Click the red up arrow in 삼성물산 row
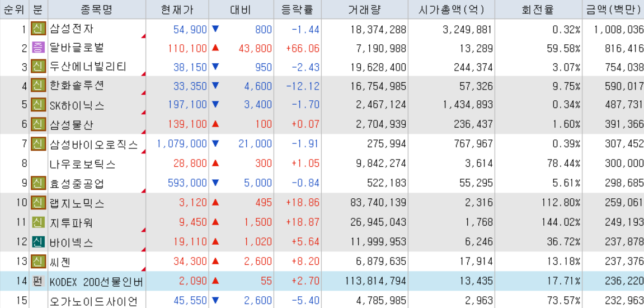This screenshot has height=308, width=644. [x=215, y=123]
